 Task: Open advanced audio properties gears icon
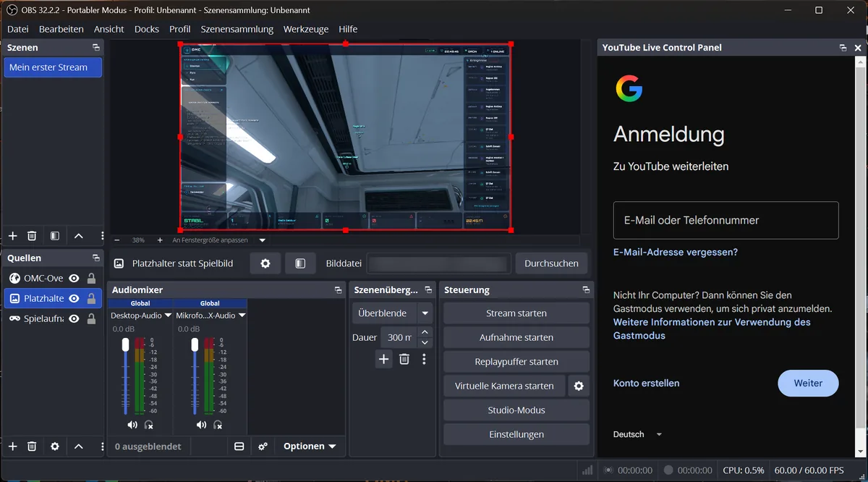tap(263, 447)
